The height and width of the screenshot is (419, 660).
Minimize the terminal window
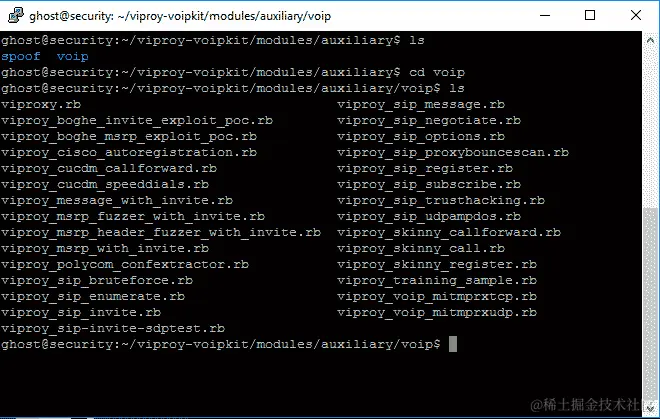coord(545,16)
